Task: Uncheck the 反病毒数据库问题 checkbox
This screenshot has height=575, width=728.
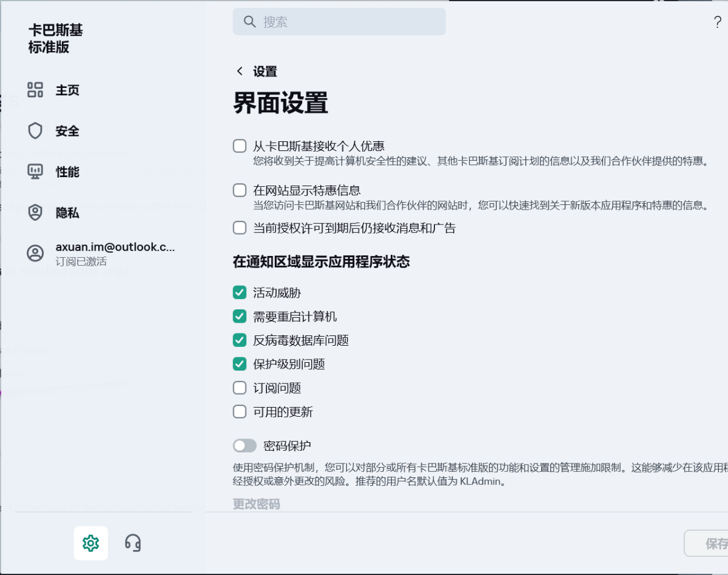Action: coord(240,340)
